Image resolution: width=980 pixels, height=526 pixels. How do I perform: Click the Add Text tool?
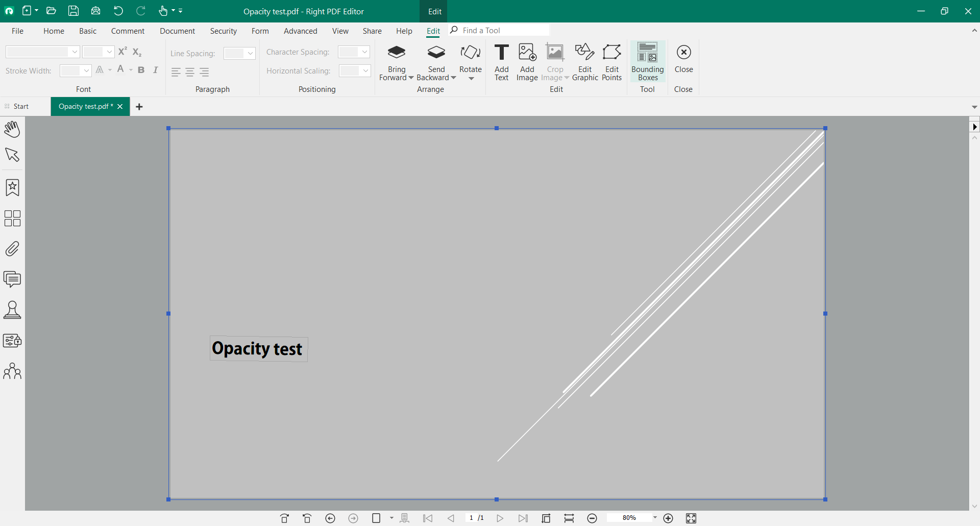[501, 62]
